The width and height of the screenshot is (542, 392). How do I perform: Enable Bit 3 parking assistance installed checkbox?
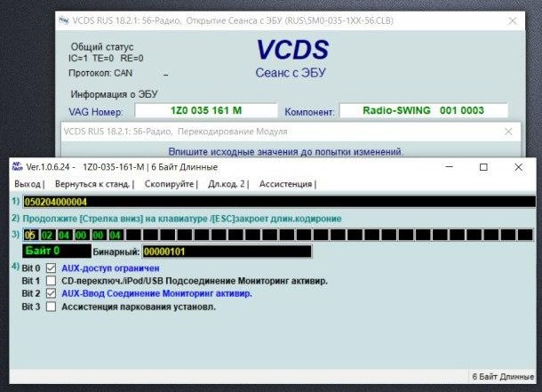point(52,307)
